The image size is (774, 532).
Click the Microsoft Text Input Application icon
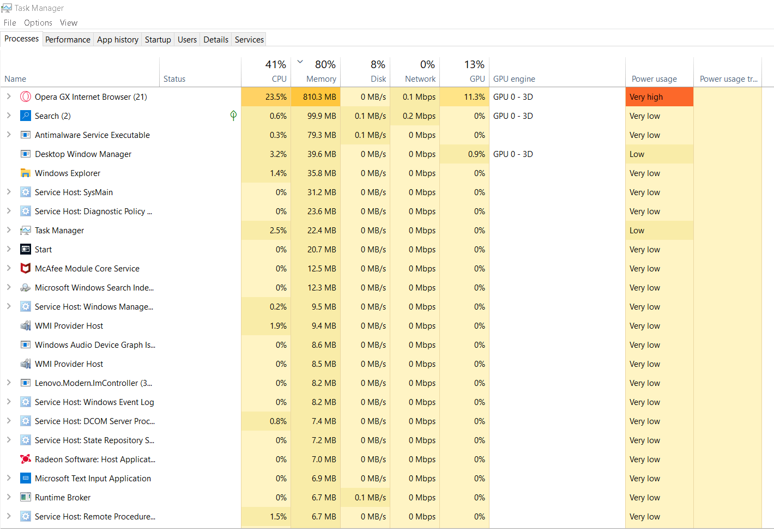pyautogui.click(x=26, y=479)
